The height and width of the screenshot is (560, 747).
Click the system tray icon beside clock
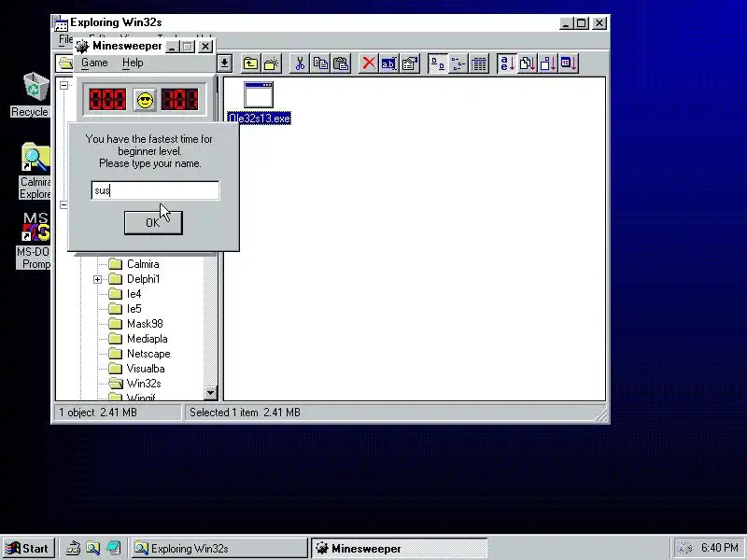pos(685,548)
